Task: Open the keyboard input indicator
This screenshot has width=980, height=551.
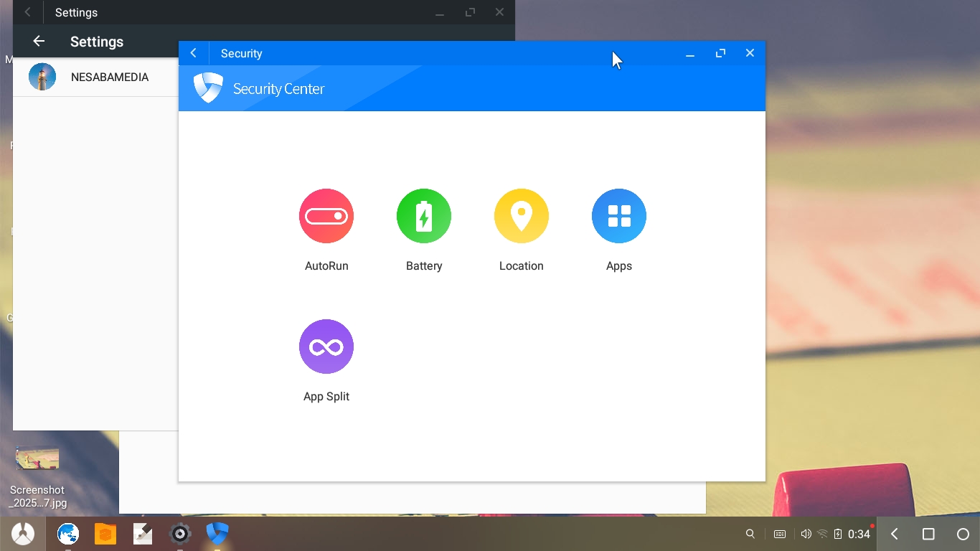Action: click(780, 534)
